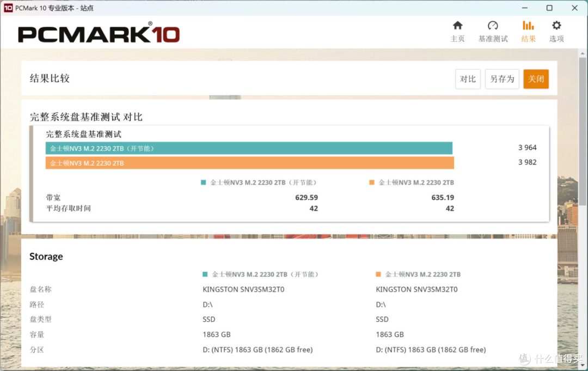The image size is (588, 371).
Task: Click the left KINGSTON SNV3SM32T0 value
Action: (243, 289)
